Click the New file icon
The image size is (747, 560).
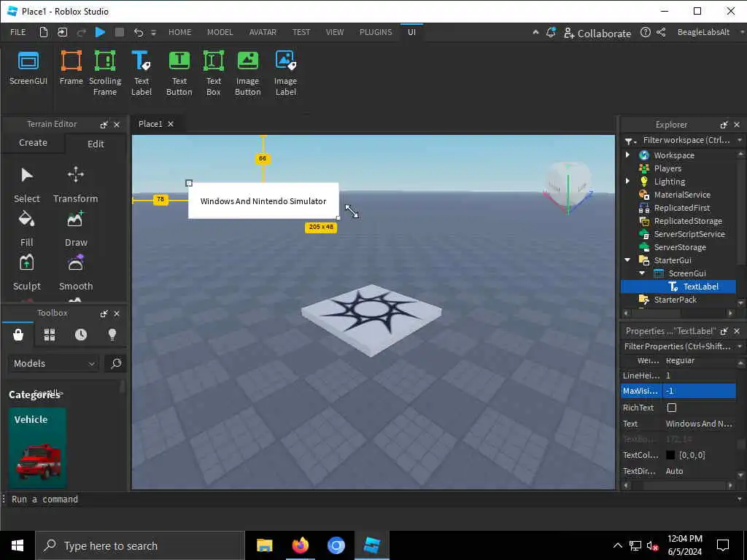pyautogui.click(x=43, y=32)
